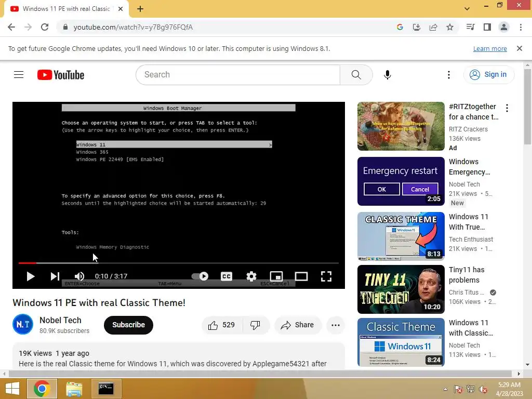Open Google icon in address bar
This screenshot has height=399, width=532.
[400, 27]
